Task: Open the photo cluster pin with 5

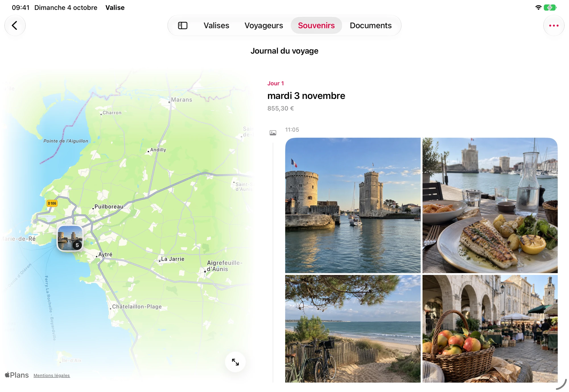Action: tap(70, 238)
